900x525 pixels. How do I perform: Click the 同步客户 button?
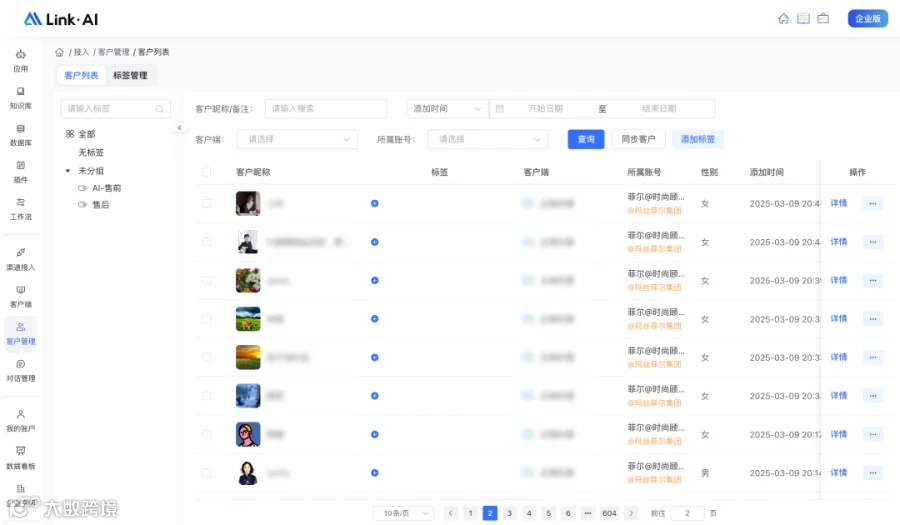(638, 139)
